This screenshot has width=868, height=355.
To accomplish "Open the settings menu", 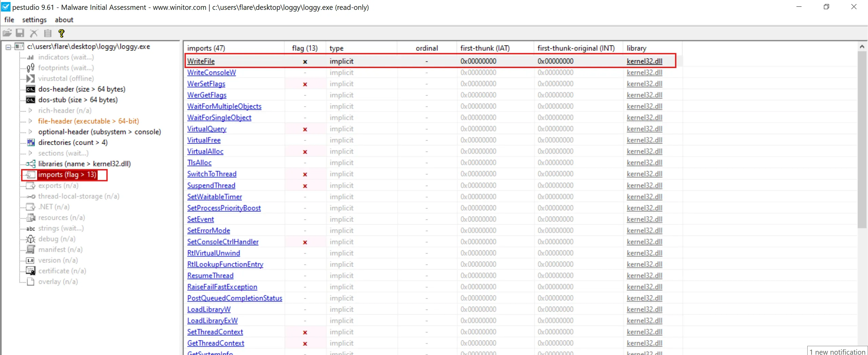I will click(34, 20).
